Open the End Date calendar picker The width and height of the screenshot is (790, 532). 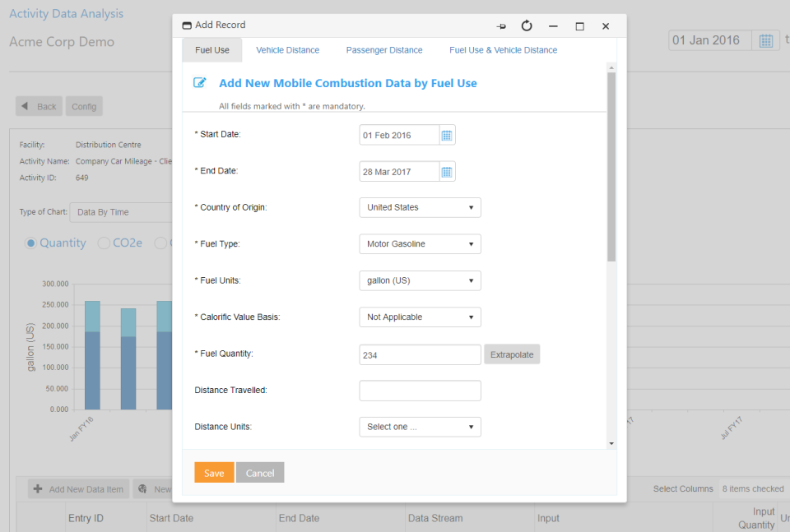tap(448, 171)
